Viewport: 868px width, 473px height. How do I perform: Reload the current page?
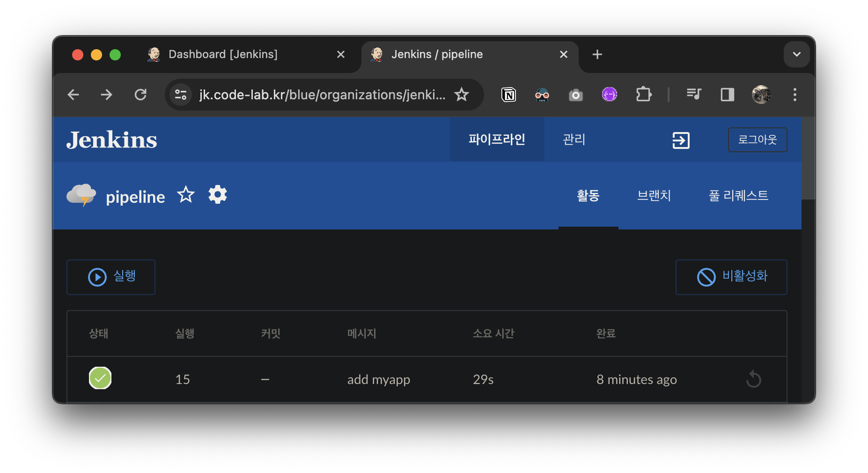pyautogui.click(x=140, y=95)
